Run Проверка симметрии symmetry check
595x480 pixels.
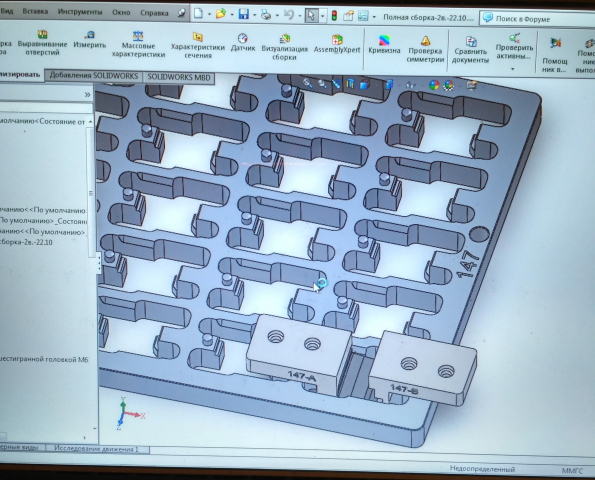tap(425, 49)
